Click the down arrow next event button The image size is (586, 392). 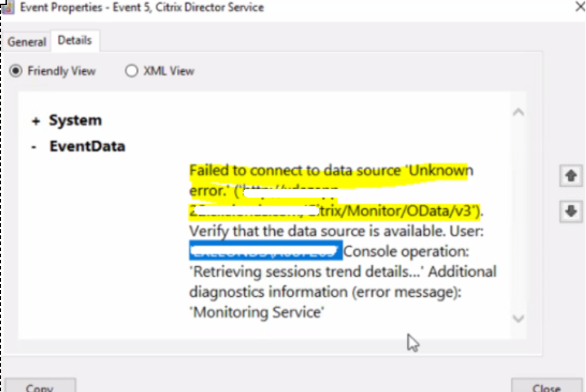click(x=571, y=212)
